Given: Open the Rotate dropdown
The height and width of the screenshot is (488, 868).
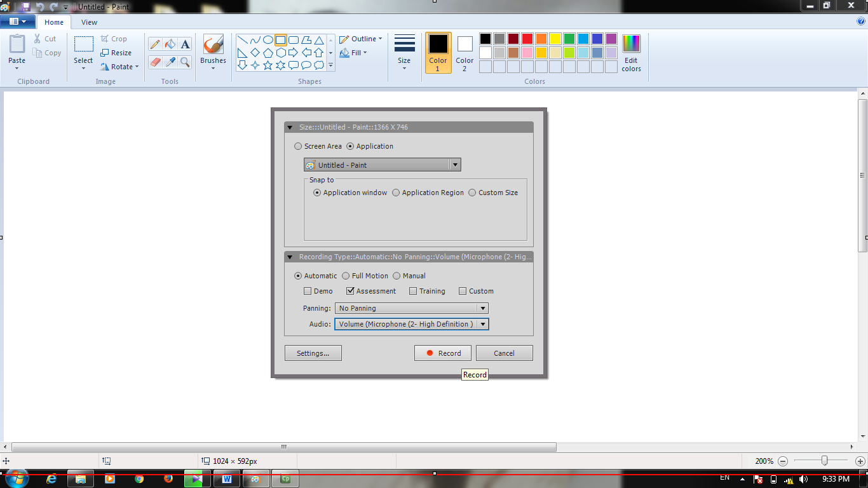Looking at the screenshot, I should (x=119, y=67).
